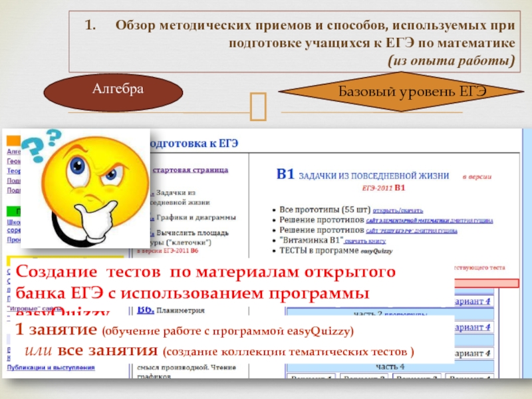Click the "B1 ЗАДАЧКИ ИЗ ПОВСЕДНЕВНОЙ ЖИЗНИ" heading
This screenshot has height=399, width=532.
(362, 175)
